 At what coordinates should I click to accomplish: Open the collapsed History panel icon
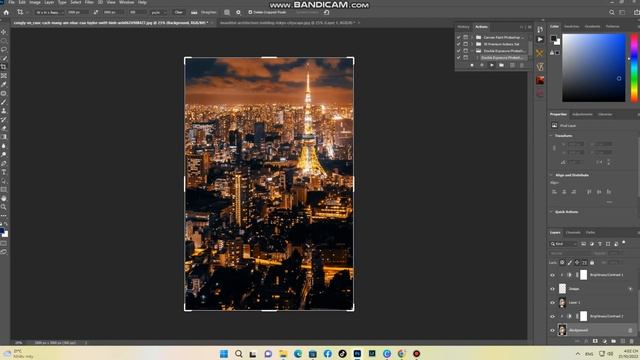coord(540,29)
